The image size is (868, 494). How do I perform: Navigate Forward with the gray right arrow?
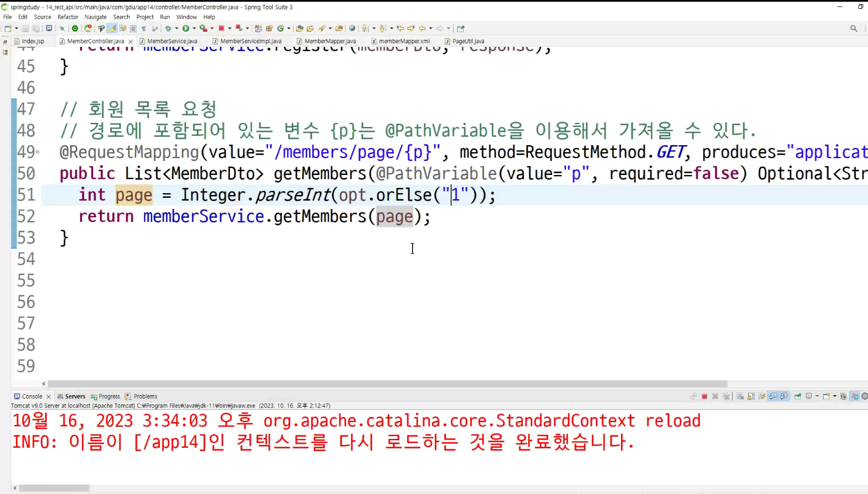[440, 28]
